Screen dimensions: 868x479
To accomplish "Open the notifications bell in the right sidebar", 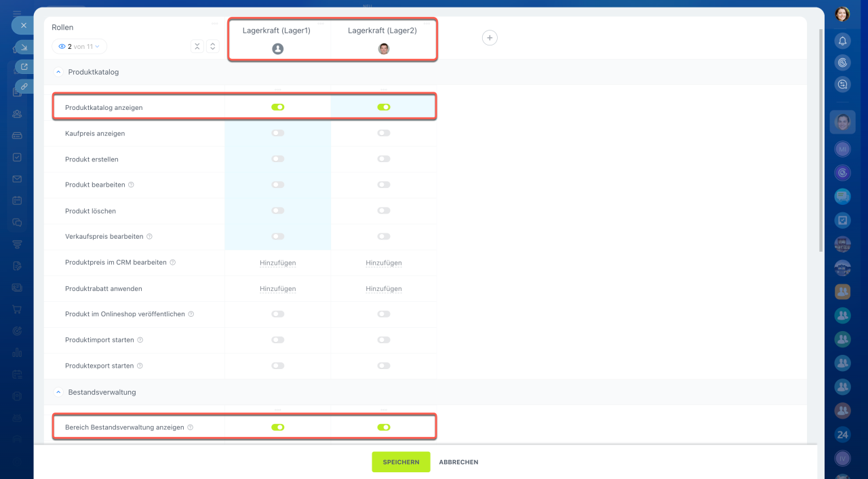I will (842, 41).
